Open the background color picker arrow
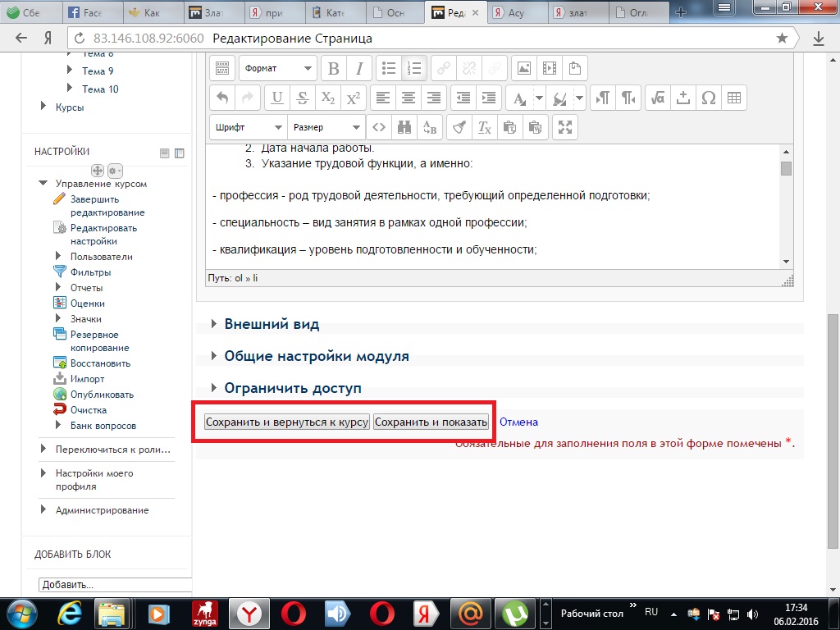The height and width of the screenshot is (630, 840). pyautogui.click(x=580, y=98)
